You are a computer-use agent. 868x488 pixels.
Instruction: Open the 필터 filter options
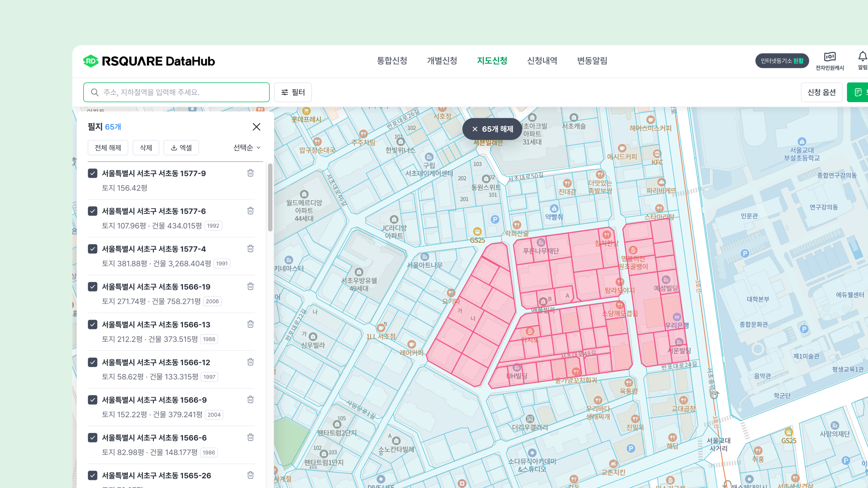pyautogui.click(x=293, y=92)
